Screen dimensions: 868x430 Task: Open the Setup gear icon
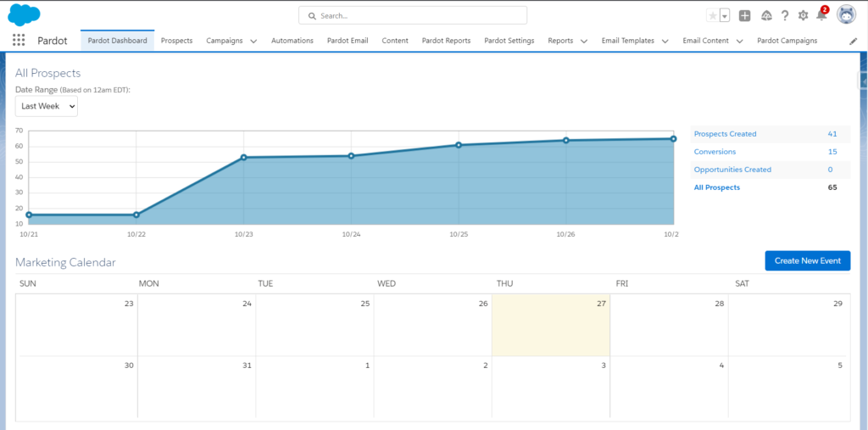tap(804, 15)
